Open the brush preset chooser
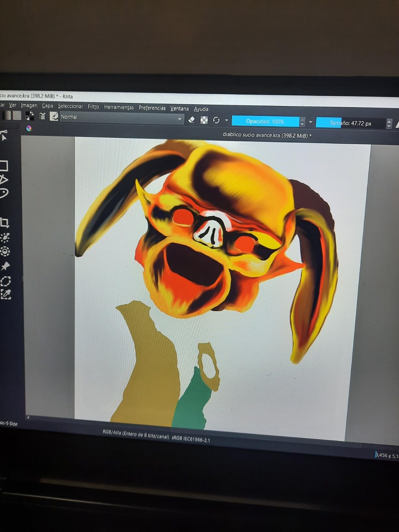The width and height of the screenshot is (399, 532). pyautogui.click(x=54, y=116)
